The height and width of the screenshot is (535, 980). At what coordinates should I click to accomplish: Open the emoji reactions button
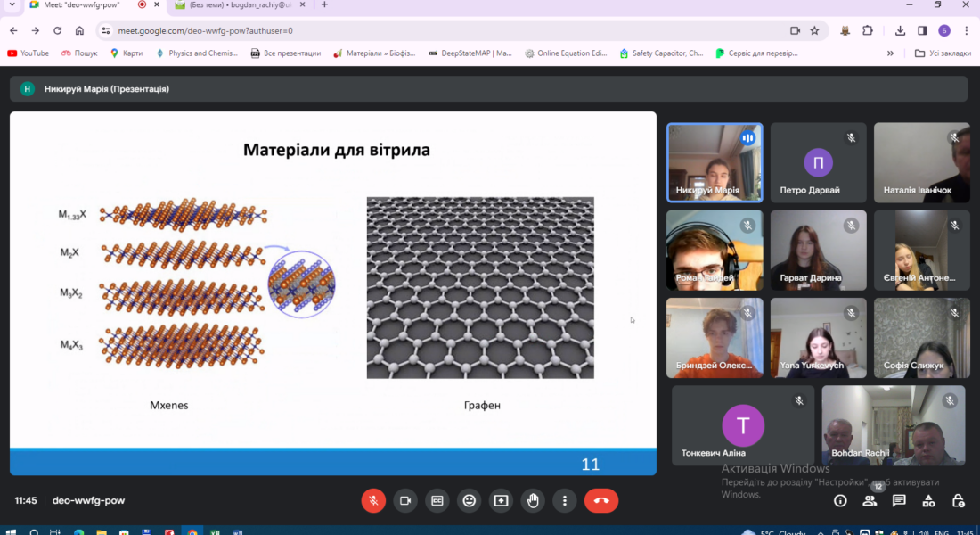point(469,500)
